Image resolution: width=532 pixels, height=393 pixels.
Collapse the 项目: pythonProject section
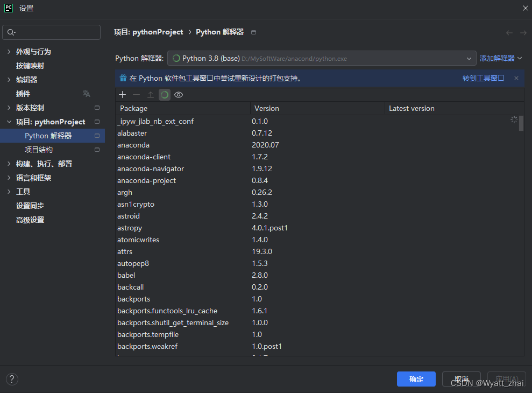[x=9, y=122]
